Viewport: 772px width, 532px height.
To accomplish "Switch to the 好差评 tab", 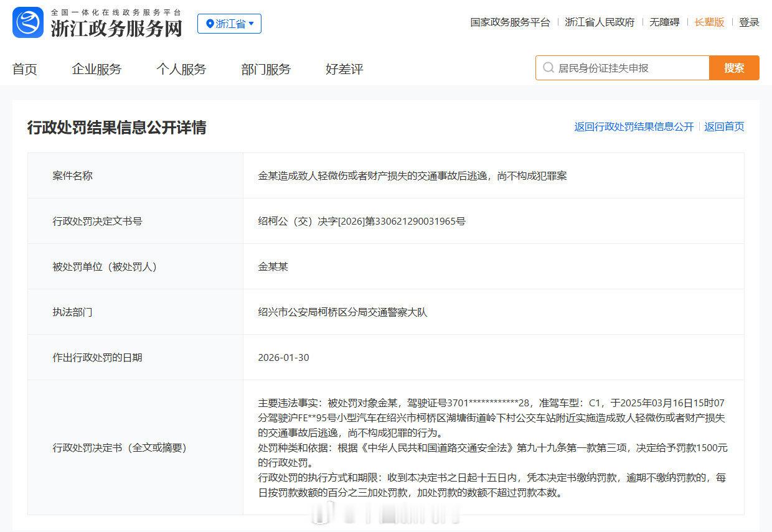I will [344, 69].
